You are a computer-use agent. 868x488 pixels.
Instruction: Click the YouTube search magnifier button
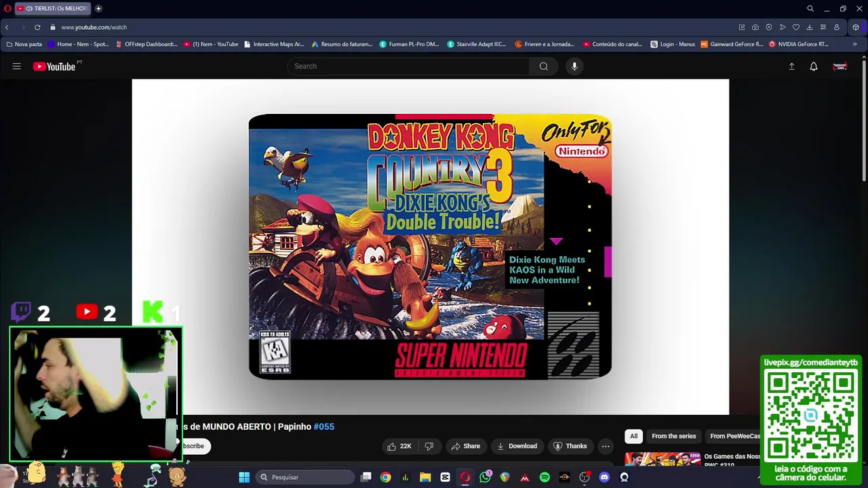[544, 66]
